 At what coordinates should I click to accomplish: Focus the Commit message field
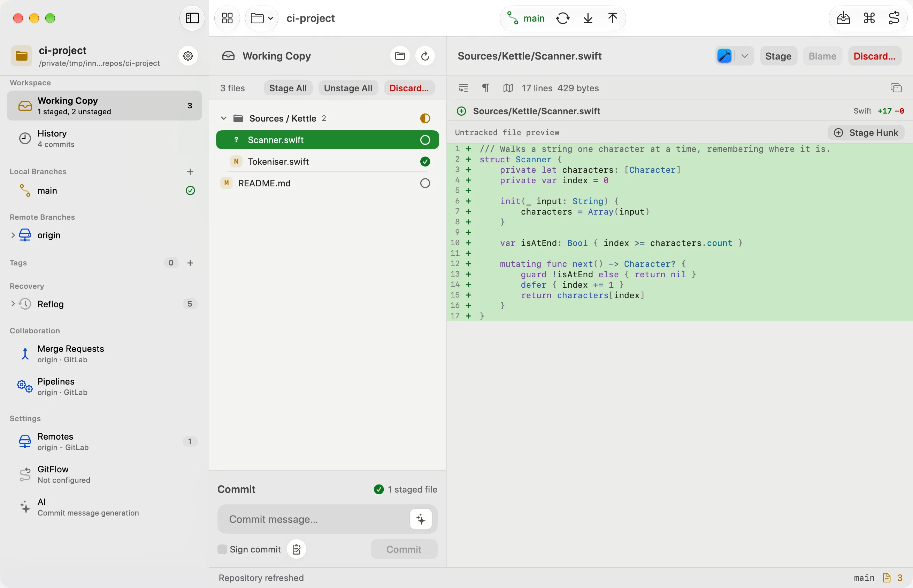coord(313,519)
